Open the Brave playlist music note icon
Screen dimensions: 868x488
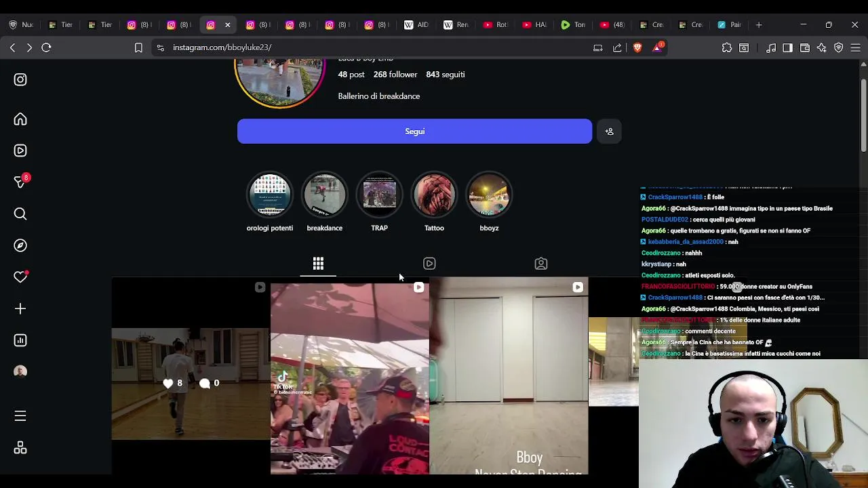tap(771, 47)
